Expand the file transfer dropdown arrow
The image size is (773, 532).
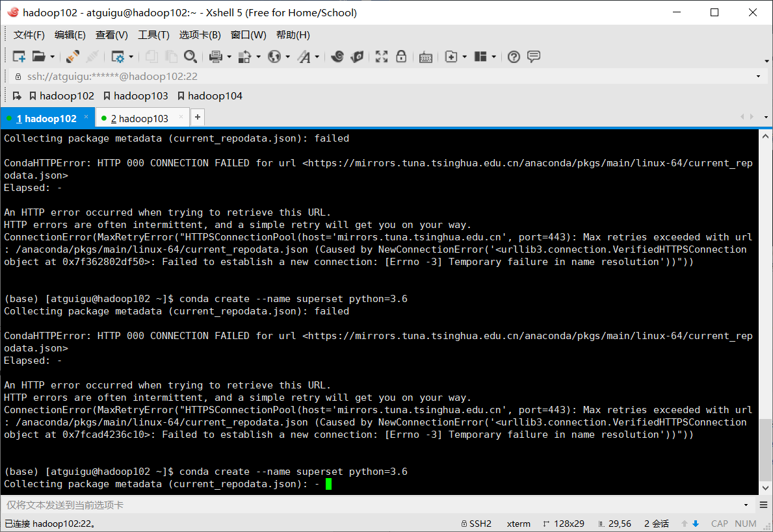point(258,57)
